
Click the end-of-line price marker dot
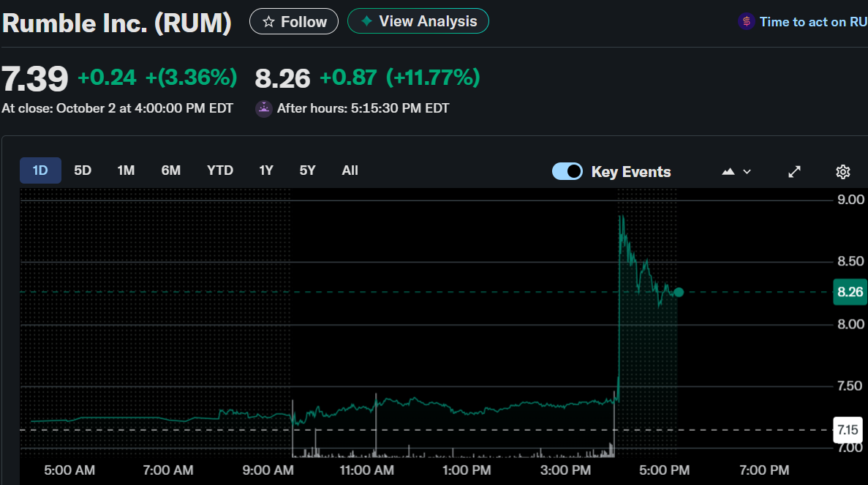pyautogui.click(x=679, y=292)
